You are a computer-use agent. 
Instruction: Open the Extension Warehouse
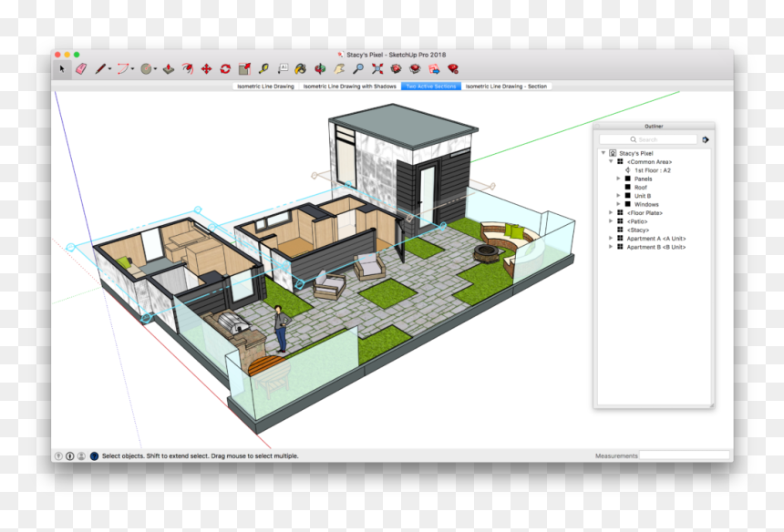pyautogui.click(x=415, y=69)
